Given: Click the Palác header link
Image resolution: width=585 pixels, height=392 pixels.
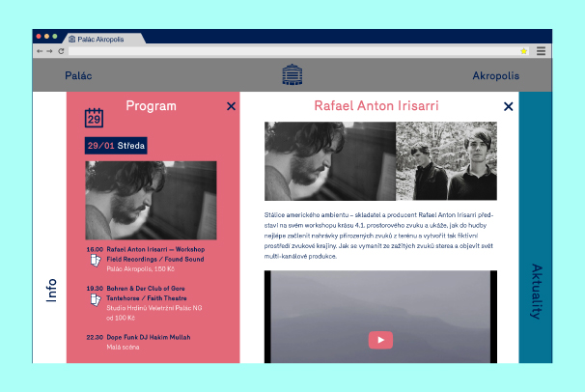Looking at the screenshot, I should 79,75.
